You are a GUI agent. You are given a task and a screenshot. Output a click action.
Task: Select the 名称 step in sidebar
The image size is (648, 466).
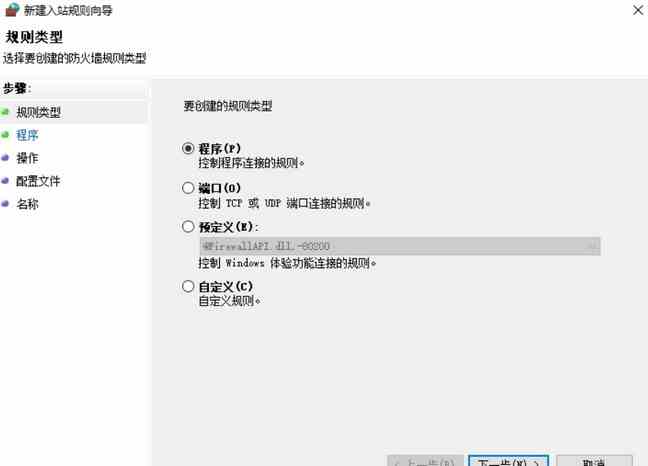(27, 204)
